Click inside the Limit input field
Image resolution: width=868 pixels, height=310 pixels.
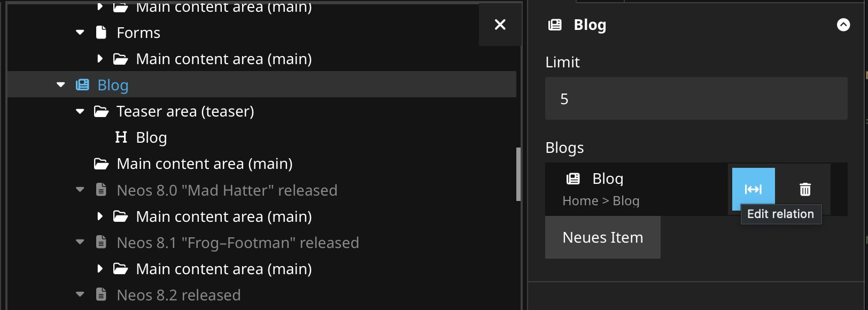(x=695, y=98)
